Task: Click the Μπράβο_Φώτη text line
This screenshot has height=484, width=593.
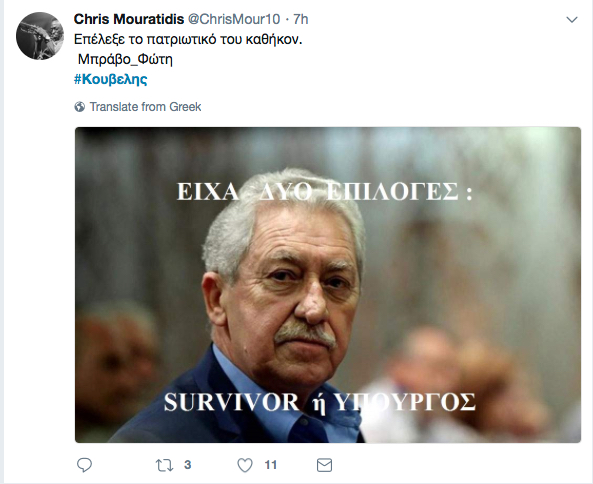Action: [x=125, y=59]
